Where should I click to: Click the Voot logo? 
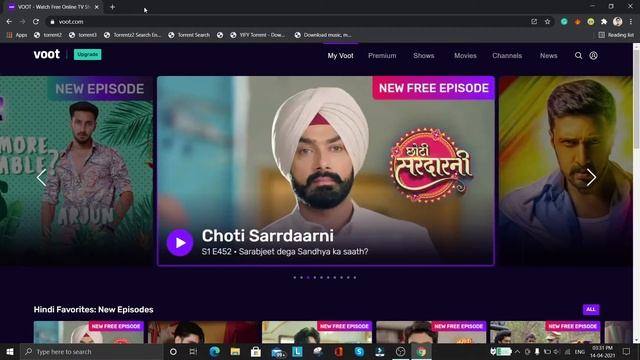click(x=47, y=54)
